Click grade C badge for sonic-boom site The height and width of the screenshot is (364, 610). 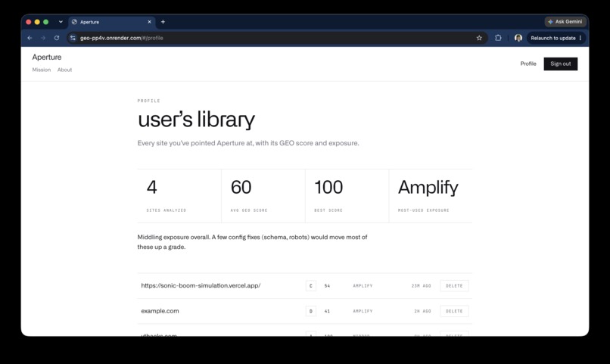coord(311,286)
